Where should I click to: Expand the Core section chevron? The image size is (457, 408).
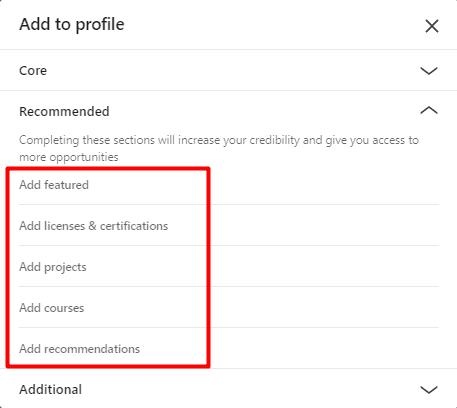[x=429, y=71]
